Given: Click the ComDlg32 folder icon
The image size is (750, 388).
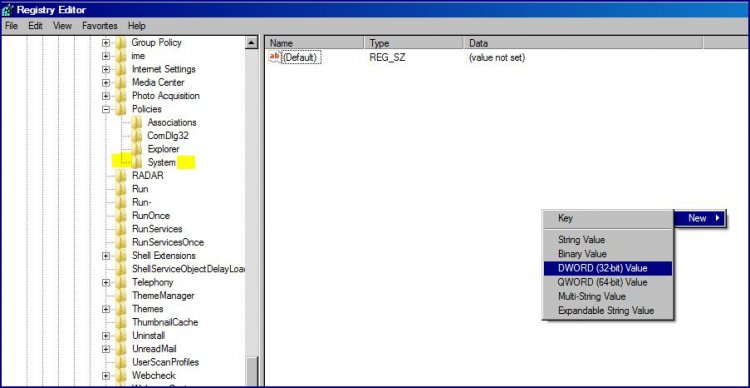Looking at the screenshot, I should coord(136,136).
